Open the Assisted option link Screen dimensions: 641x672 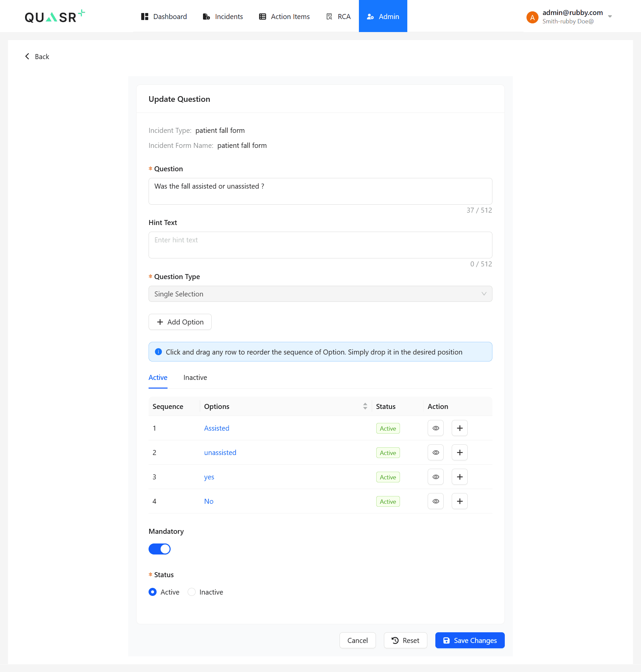pos(216,428)
